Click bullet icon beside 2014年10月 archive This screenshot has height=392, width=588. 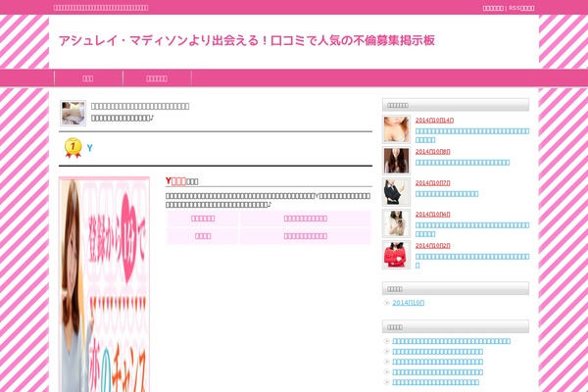coord(387,303)
